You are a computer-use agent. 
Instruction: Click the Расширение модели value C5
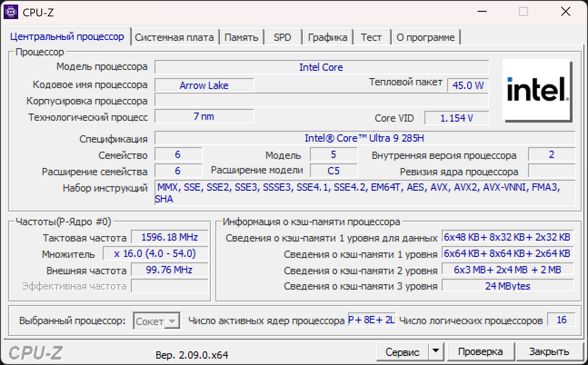(334, 171)
